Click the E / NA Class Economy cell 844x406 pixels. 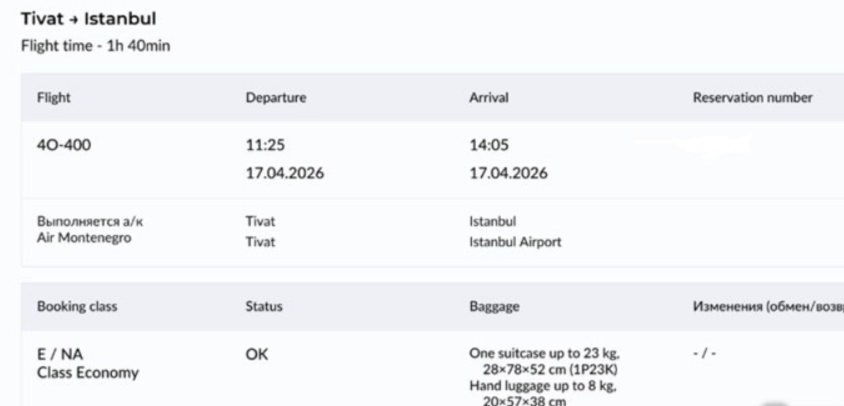pyautogui.click(x=88, y=363)
